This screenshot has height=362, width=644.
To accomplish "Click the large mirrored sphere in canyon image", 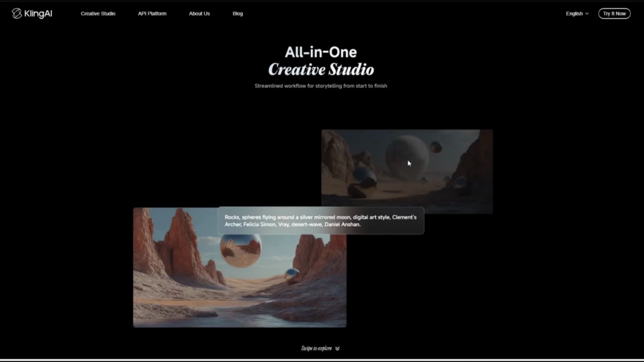I will click(x=241, y=250).
